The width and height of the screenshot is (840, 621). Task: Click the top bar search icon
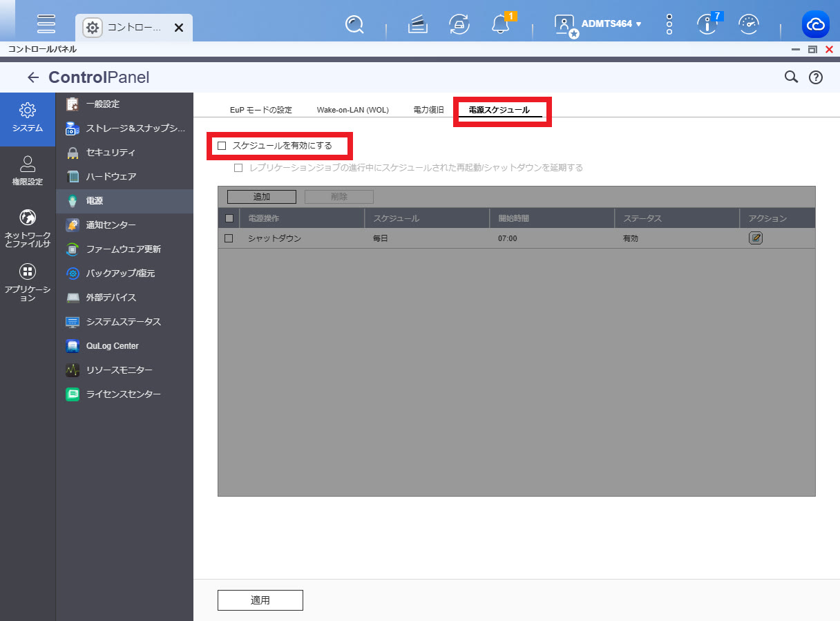pos(354,24)
